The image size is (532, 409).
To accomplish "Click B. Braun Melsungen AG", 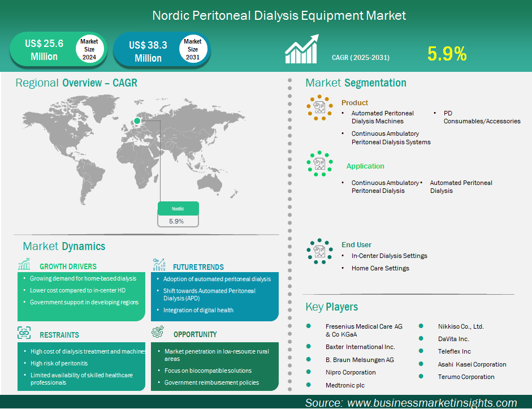I will [360, 360].
